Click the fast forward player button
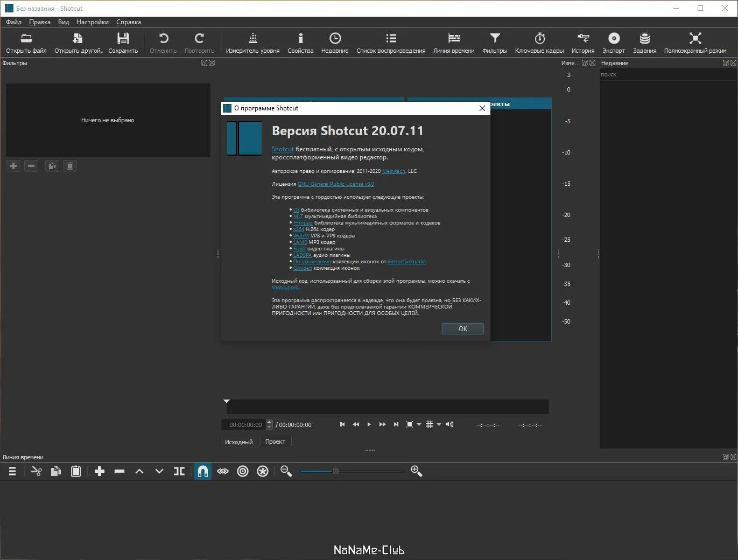The width and height of the screenshot is (738, 560). [382, 424]
